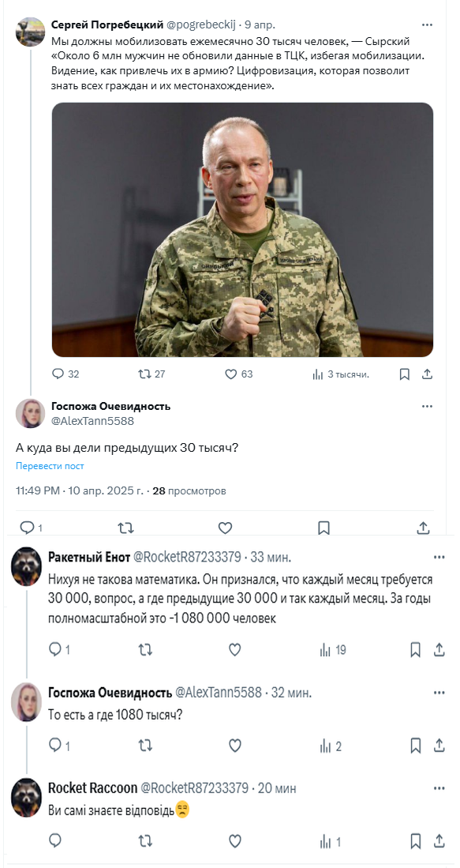This screenshot has width=460, height=868.
Task: Click 'Перевести пост' translate link
Action: click(x=50, y=466)
